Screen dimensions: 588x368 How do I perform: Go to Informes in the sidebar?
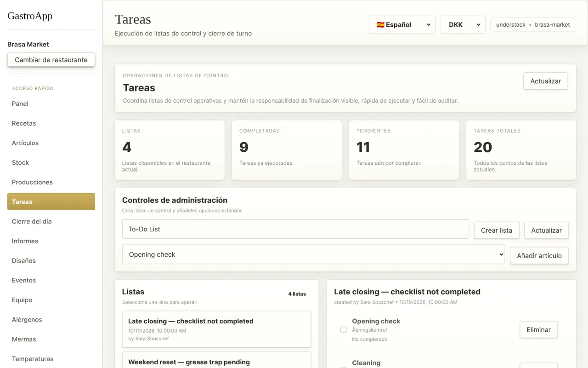tap(51, 241)
